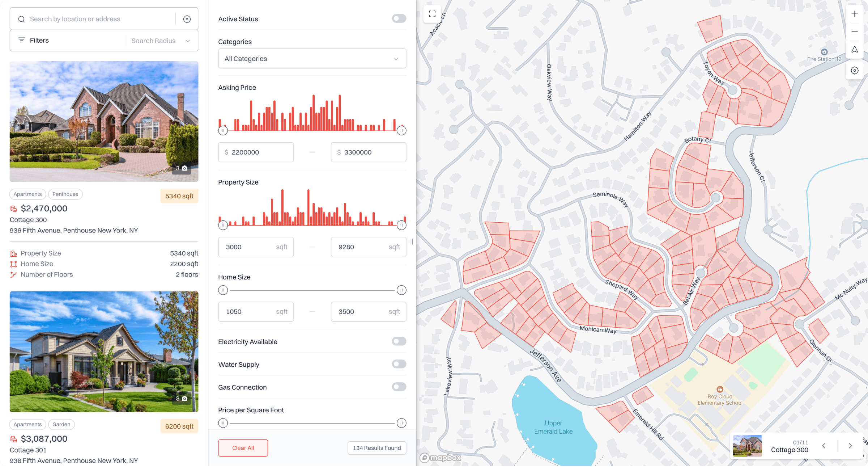
Task: Toggle fullscreen map view icon
Action: tap(432, 14)
